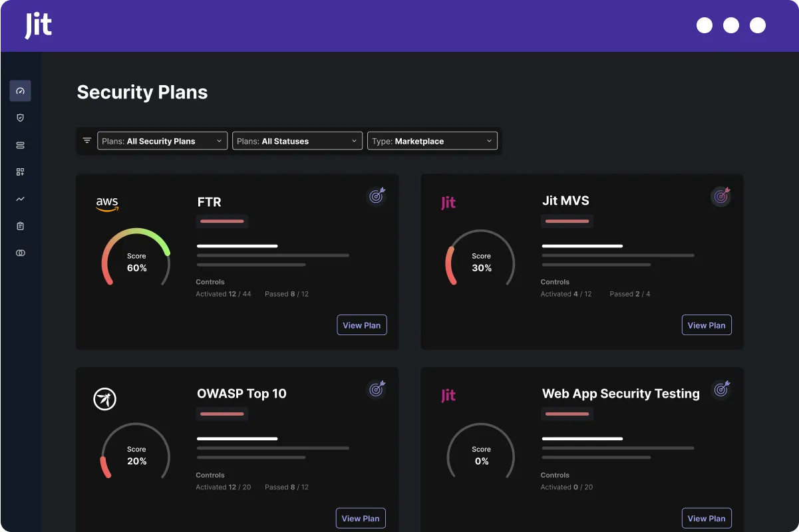Select the shield security icon in sidebar
This screenshot has height=532, width=799.
[x=20, y=118]
